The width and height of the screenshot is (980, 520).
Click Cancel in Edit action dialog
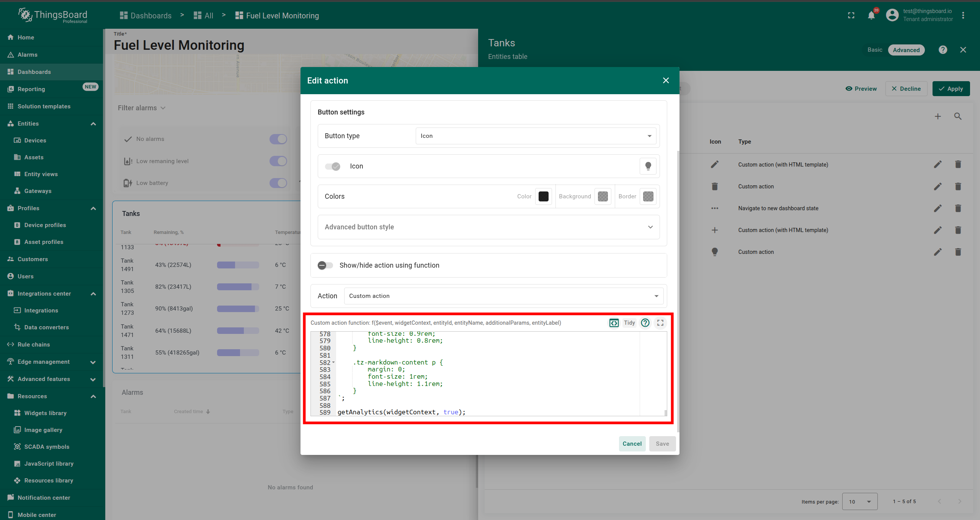[x=632, y=444]
